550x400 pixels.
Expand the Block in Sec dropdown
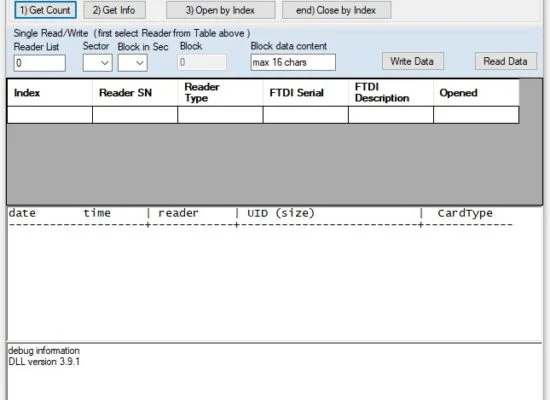click(x=133, y=63)
